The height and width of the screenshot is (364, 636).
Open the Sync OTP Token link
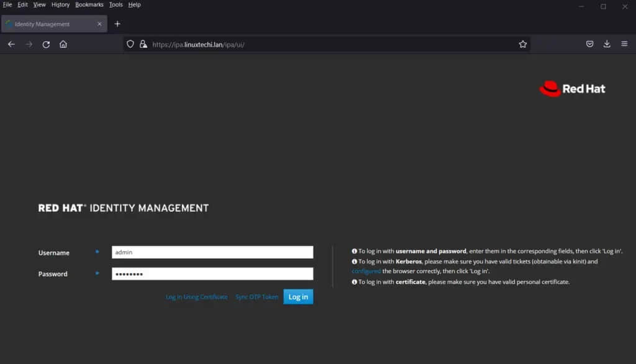(257, 297)
